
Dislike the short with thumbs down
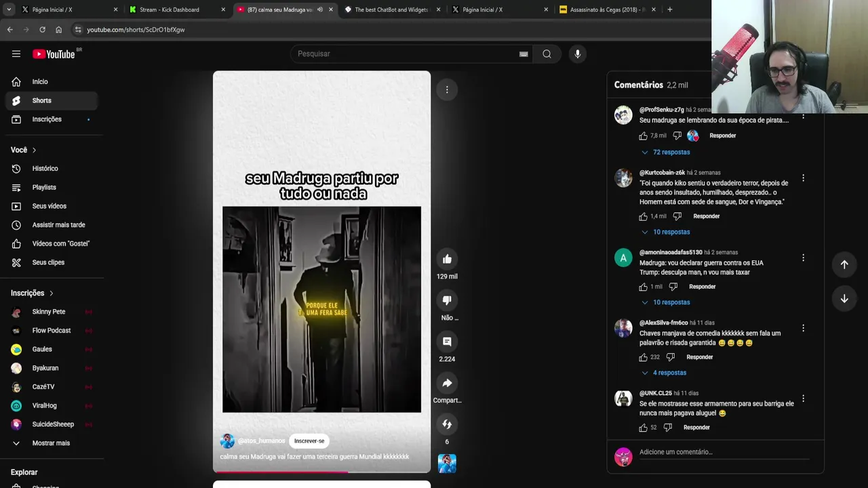coord(447,300)
